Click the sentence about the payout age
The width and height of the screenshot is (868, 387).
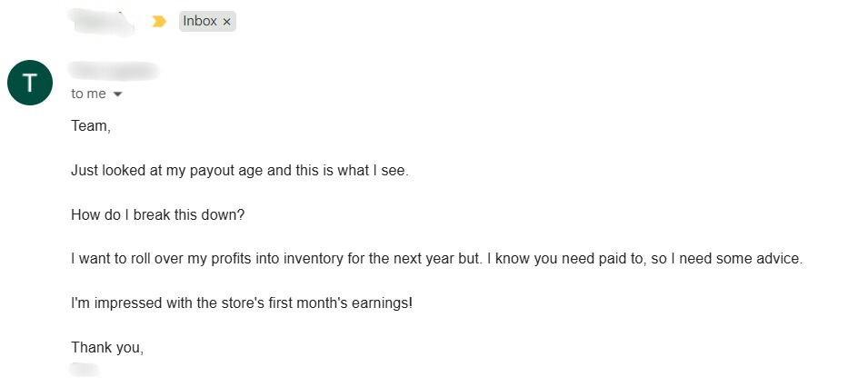point(240,171)
